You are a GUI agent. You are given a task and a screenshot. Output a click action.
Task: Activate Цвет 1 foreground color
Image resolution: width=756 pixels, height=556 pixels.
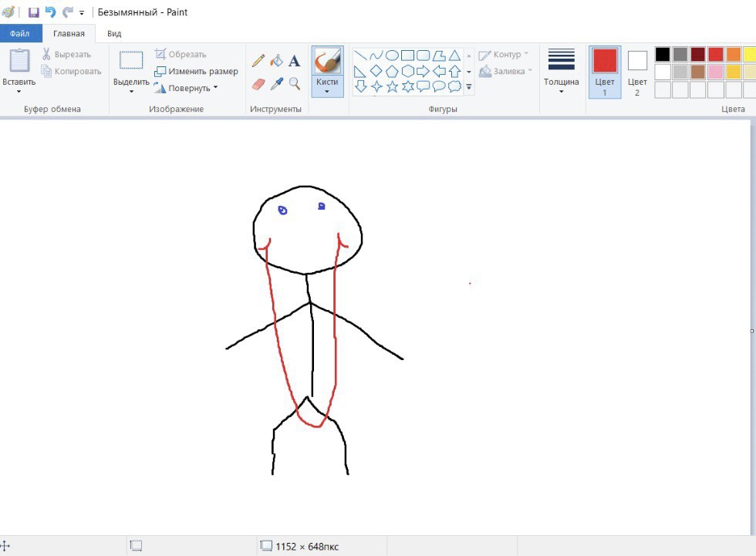pyautogui.click(x=605, y=72)
